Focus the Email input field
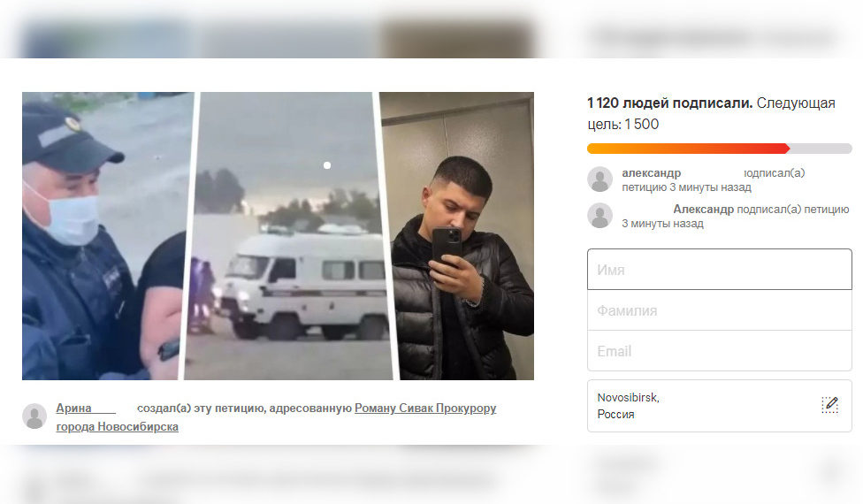 click(x=720, y=351)
